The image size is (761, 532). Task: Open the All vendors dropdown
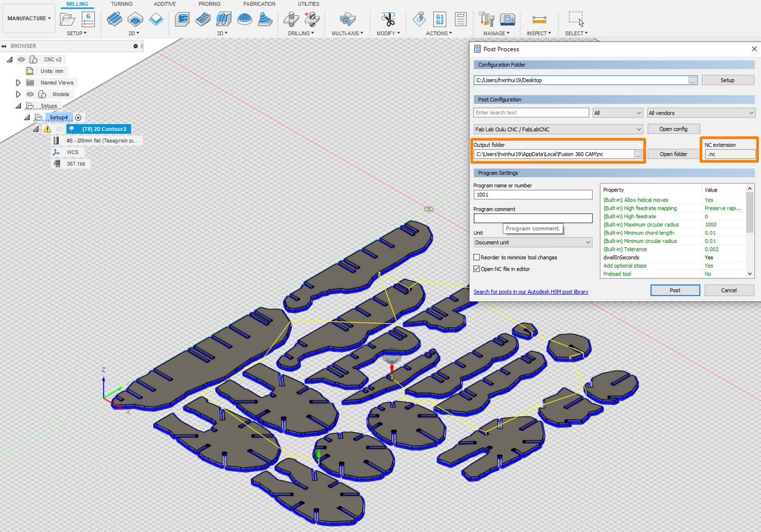click(701, 113)
